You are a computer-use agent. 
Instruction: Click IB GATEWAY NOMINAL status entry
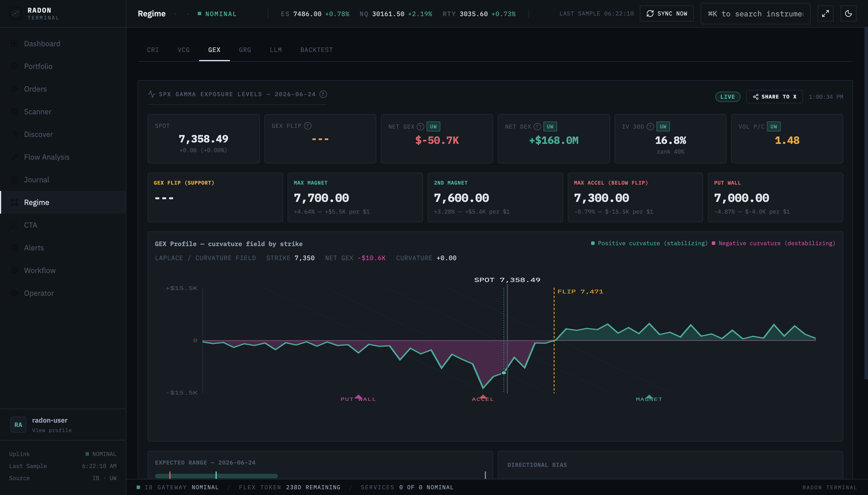tap(177, 487)
